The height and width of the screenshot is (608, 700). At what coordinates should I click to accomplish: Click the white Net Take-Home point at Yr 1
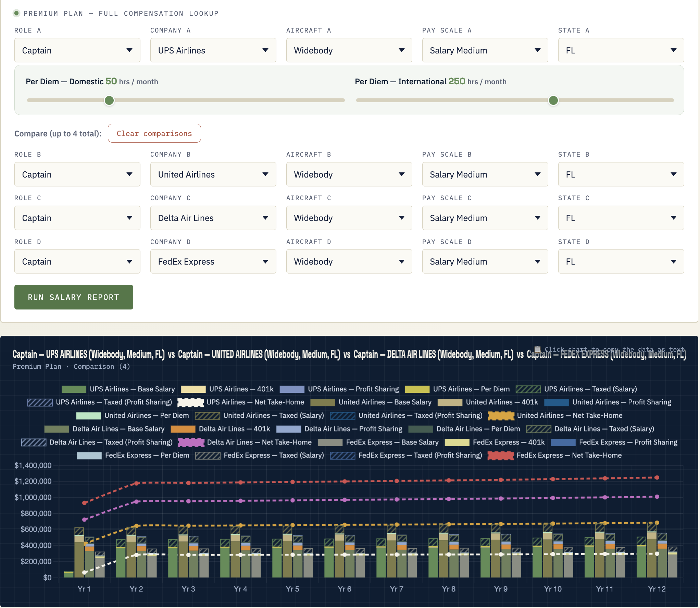85,572
